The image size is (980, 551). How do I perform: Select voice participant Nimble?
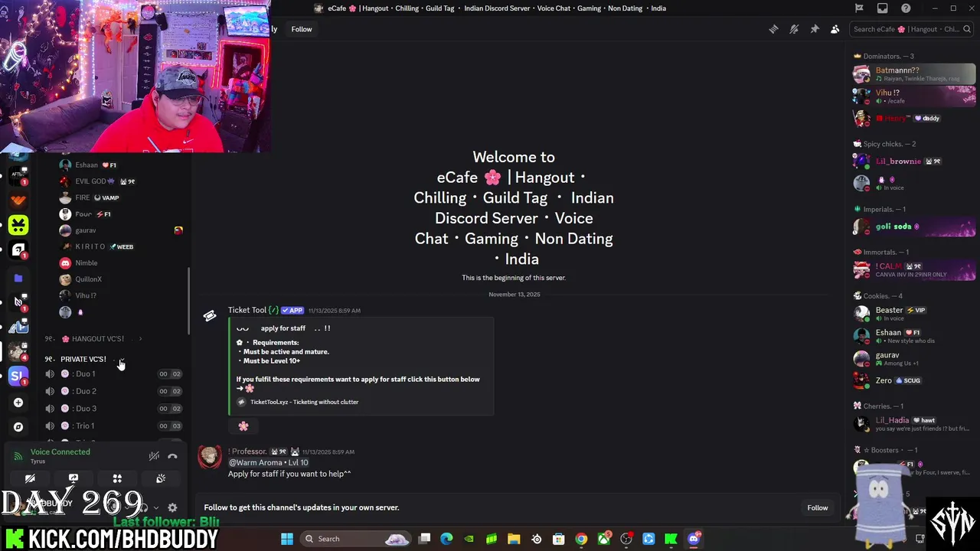click(120, 263)
